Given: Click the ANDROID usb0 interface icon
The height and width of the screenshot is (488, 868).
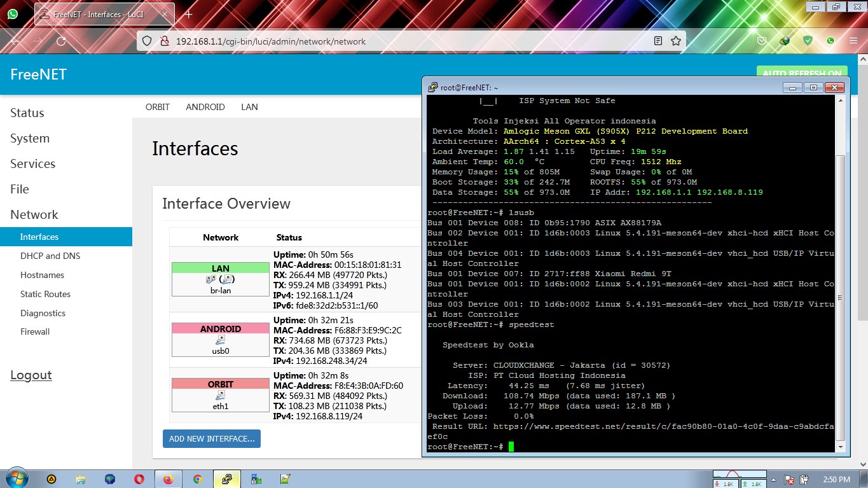Looking at the screenshot, I should pos(221,340).
